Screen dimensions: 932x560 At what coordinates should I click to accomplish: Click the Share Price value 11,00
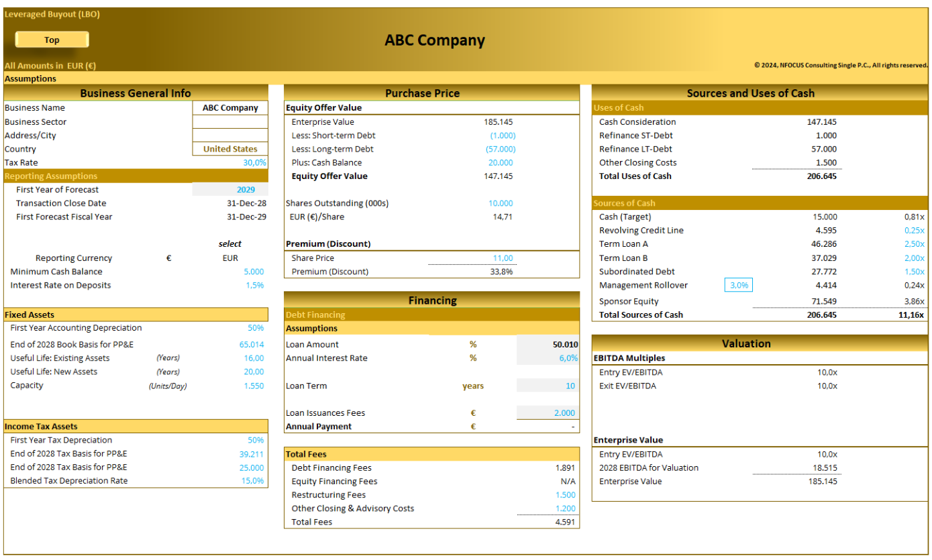[x=503, y=258]
